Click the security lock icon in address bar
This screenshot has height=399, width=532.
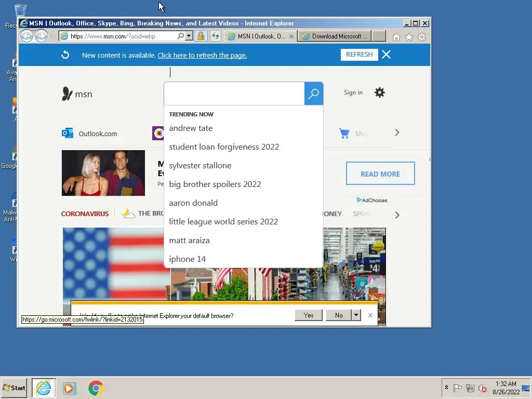201,36
